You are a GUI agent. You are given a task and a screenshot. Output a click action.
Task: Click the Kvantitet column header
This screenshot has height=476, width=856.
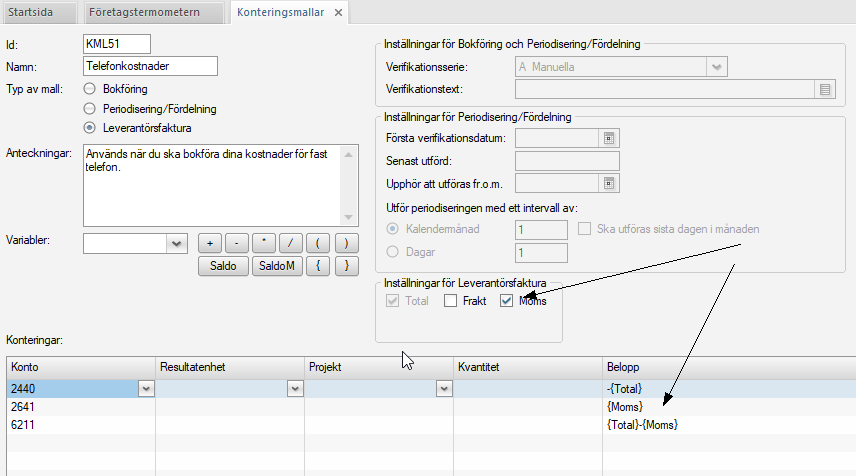[x=528, y=367]
